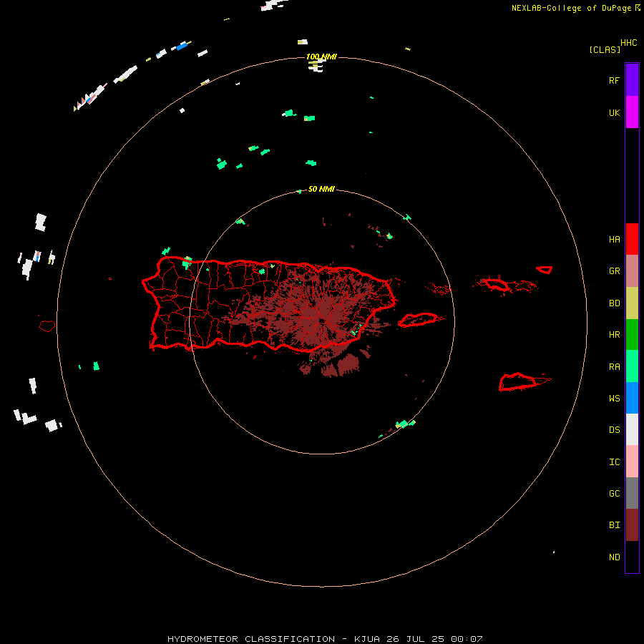The height and width of the screenshot is (644, 644).
Task: Click the 26 JUL 25 date text
Action: coord(416,639)
